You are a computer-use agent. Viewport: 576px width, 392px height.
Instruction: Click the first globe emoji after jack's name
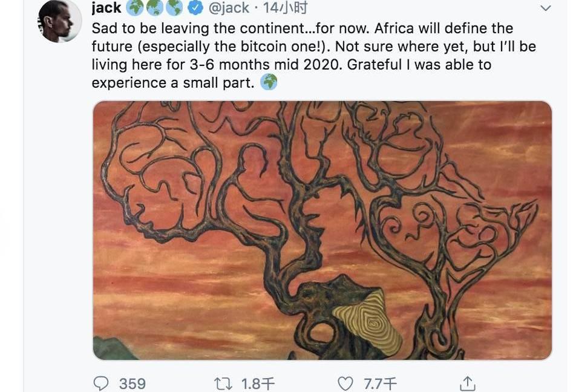coord(135,8)
